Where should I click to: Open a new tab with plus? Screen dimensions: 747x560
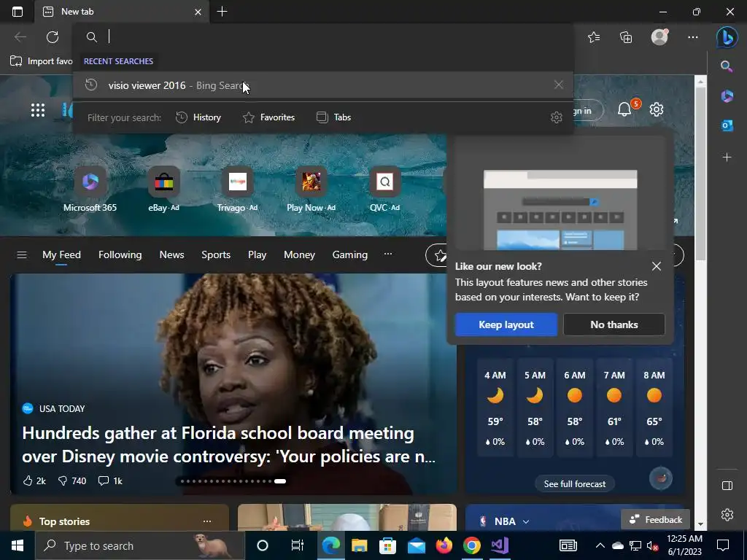(x=222, y=12)
